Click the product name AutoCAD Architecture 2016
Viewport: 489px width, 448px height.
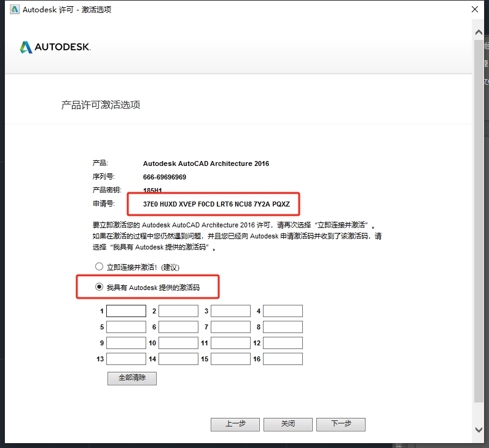coord(206,163)
